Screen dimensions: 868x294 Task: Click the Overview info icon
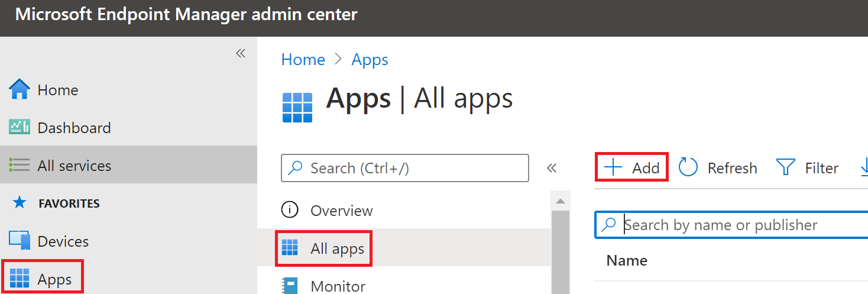290,211
